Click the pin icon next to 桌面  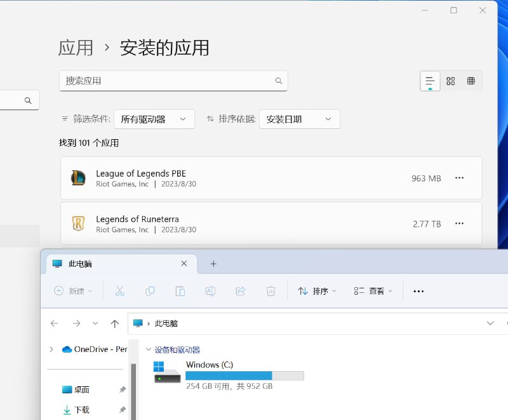pos(122,390)
